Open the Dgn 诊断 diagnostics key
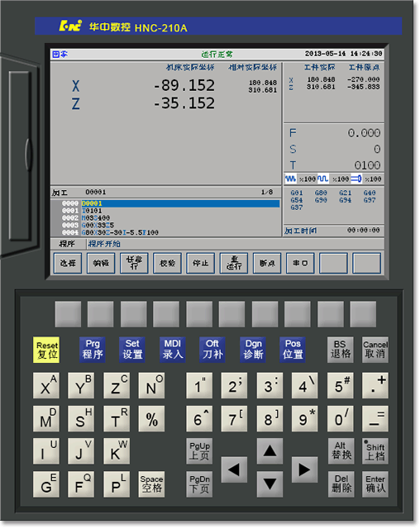Screen dimensions: 420x529 (x=253, y=350)
